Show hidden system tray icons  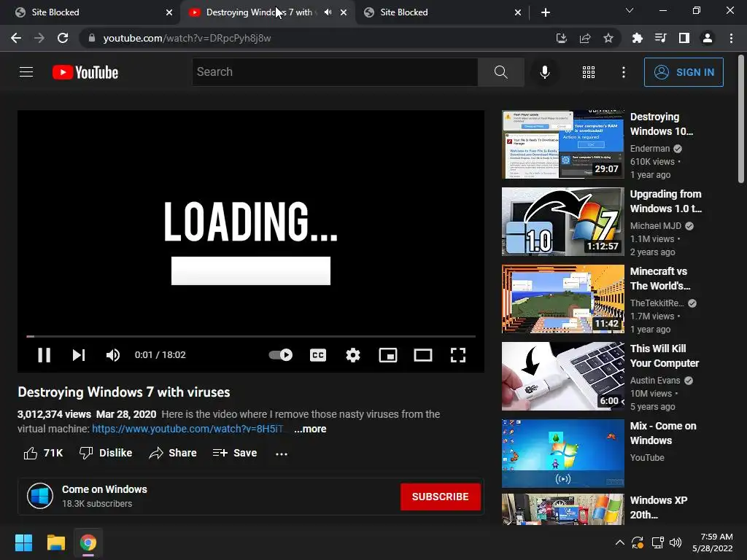620,542
